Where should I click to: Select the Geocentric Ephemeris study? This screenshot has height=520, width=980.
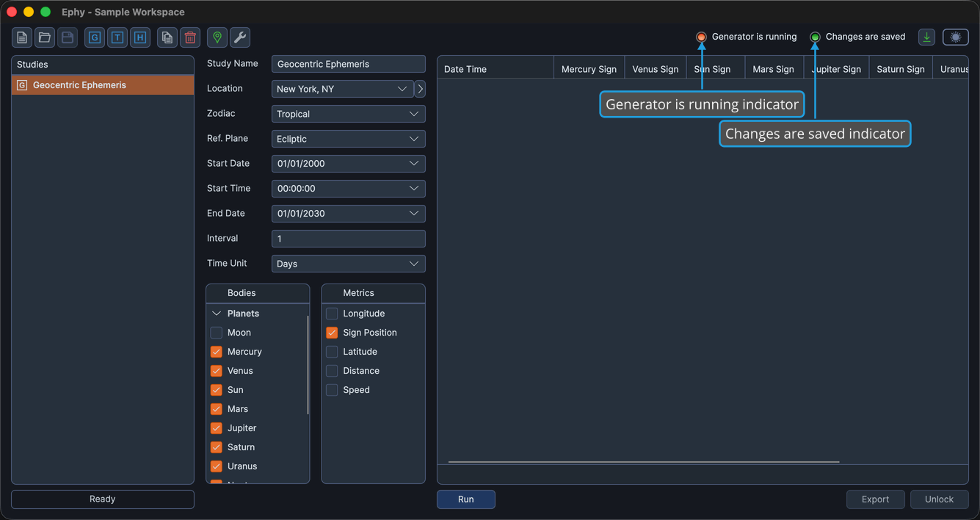(x=103, y=85)
